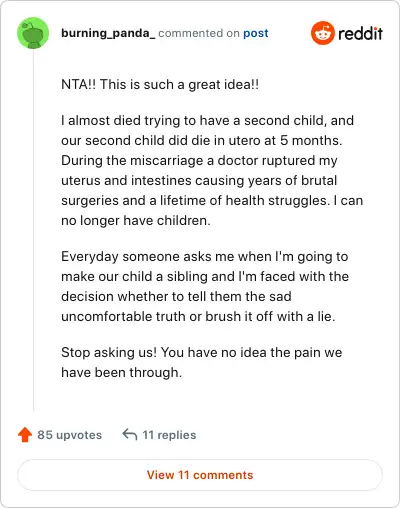Click the line starting 'Stop asking us!'

coord(202,352)
